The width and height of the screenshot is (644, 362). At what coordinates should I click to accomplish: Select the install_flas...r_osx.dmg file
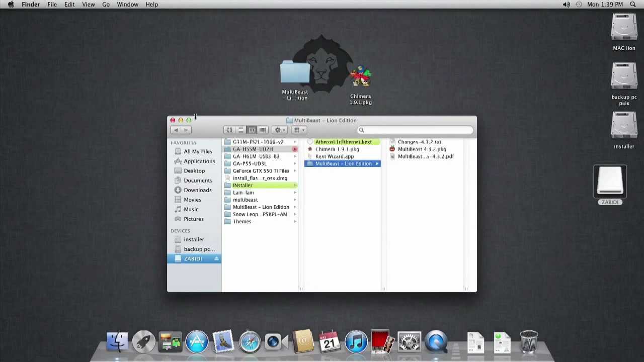[261, 178]
